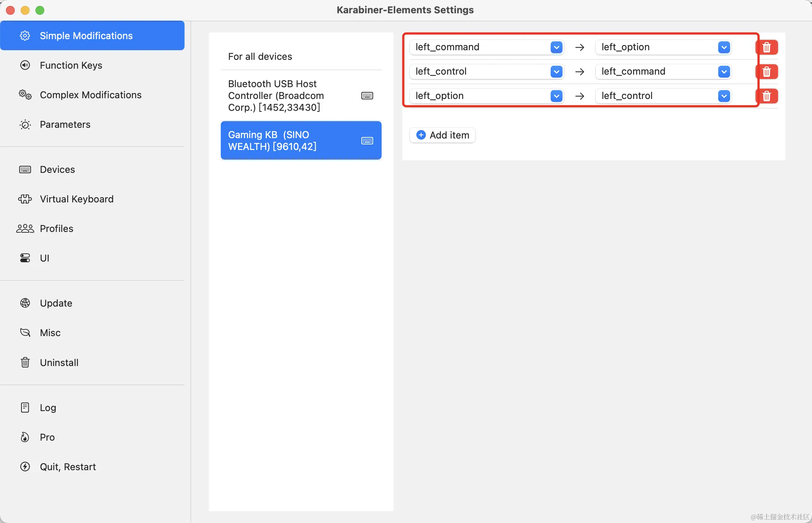Delete the left_command to left_option mapping

click(767, 47)
